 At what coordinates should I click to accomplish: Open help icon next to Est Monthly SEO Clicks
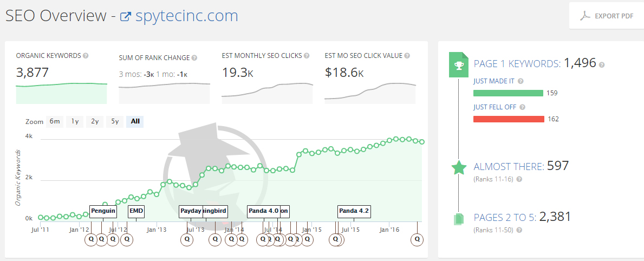307,56
